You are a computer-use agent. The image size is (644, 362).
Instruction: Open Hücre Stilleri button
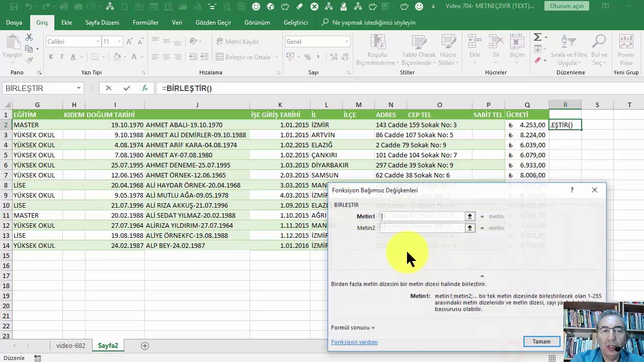click(x=447, y=50)
